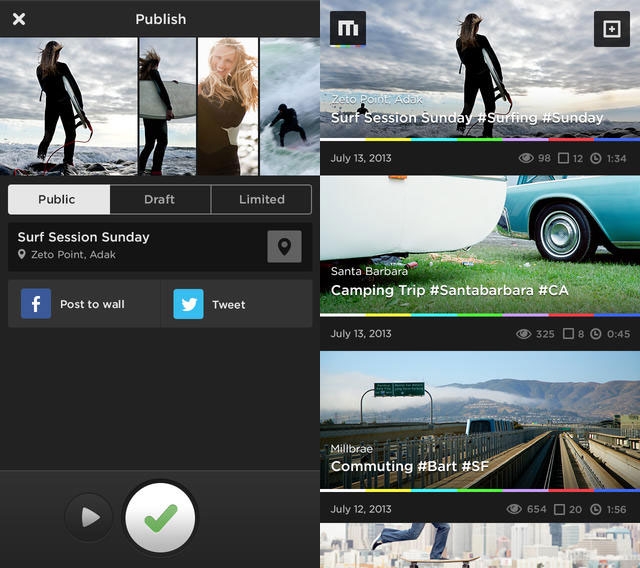Tap the location pin icon button
Screen dimensions: 640x568
coord(284,247)
